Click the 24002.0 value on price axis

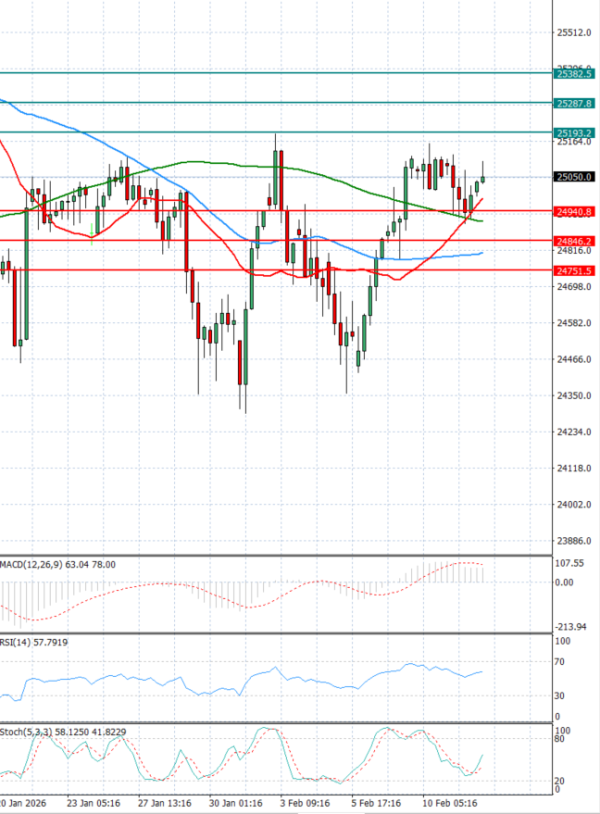click(x=573, y=504)
